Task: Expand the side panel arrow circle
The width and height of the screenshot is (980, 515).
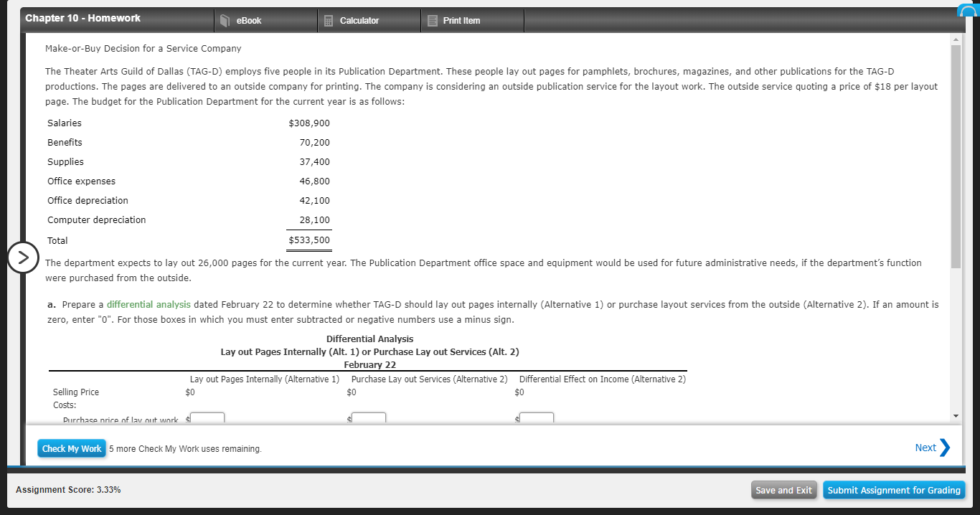Action: [x=23, y=256]
